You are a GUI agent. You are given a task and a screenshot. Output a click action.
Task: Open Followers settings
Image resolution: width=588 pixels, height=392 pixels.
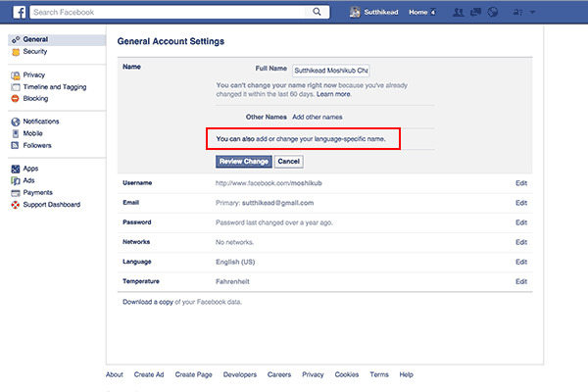pos(37,145)
